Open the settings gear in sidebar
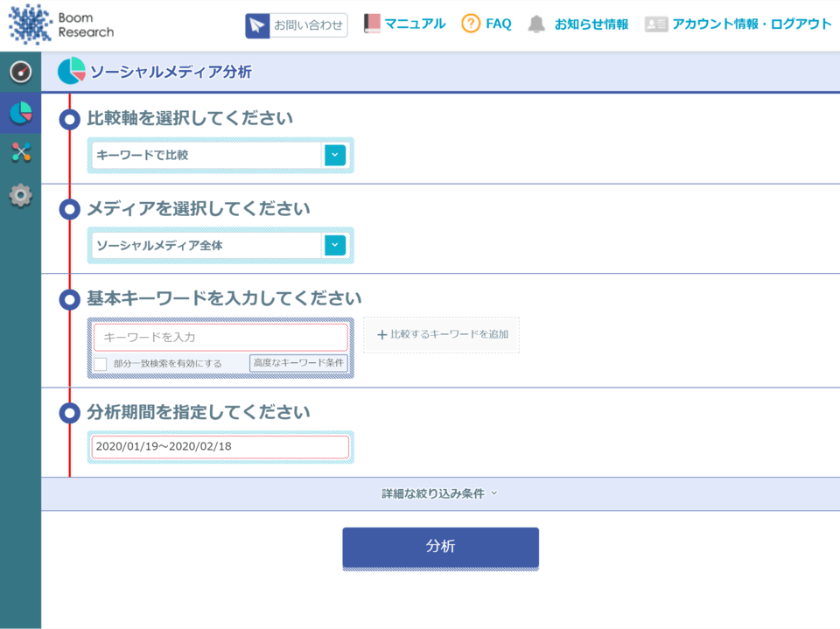Screen dimensions: 840x629 [20, 195]
